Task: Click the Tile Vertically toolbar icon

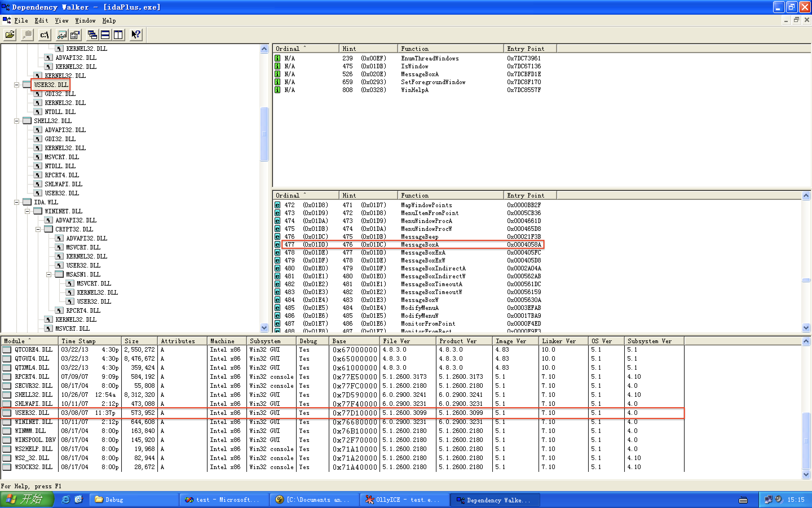Action: (x=118, y=34)
